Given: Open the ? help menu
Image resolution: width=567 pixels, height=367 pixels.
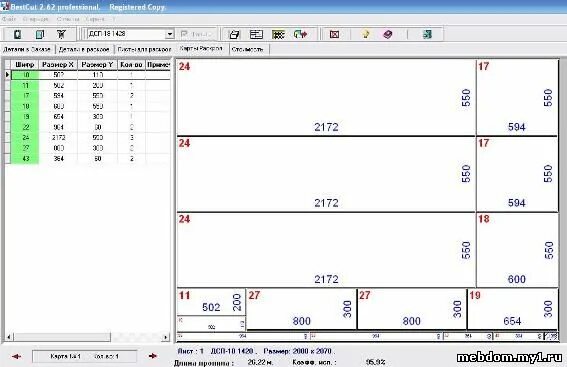Looking at the screenshot, I should coord(114,19).
